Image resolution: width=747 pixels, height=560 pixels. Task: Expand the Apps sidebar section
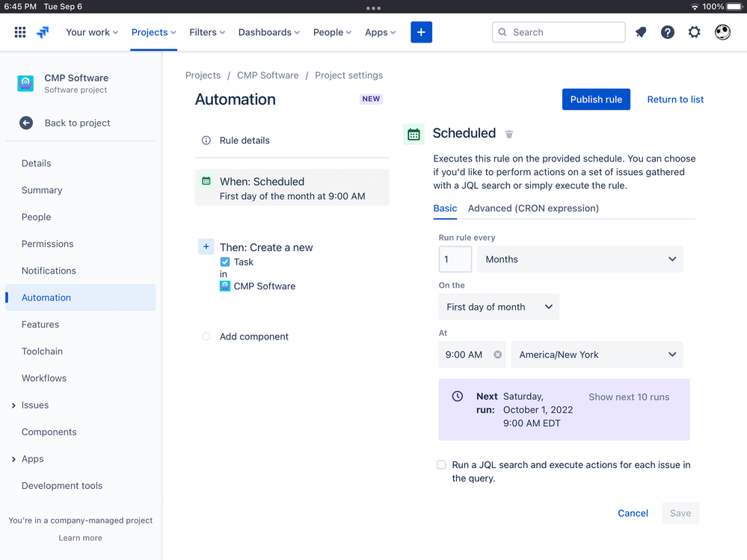(13, 459)
